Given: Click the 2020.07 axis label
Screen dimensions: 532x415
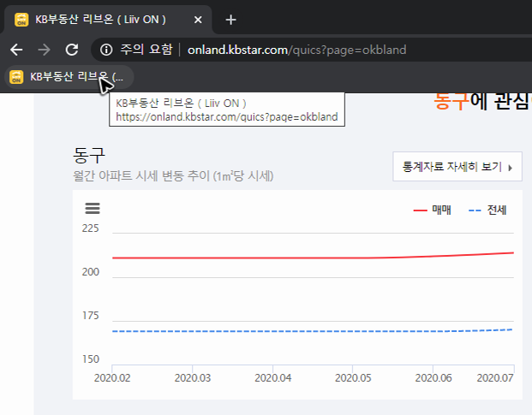Looking at the screenshot, I should coord(495,377).
